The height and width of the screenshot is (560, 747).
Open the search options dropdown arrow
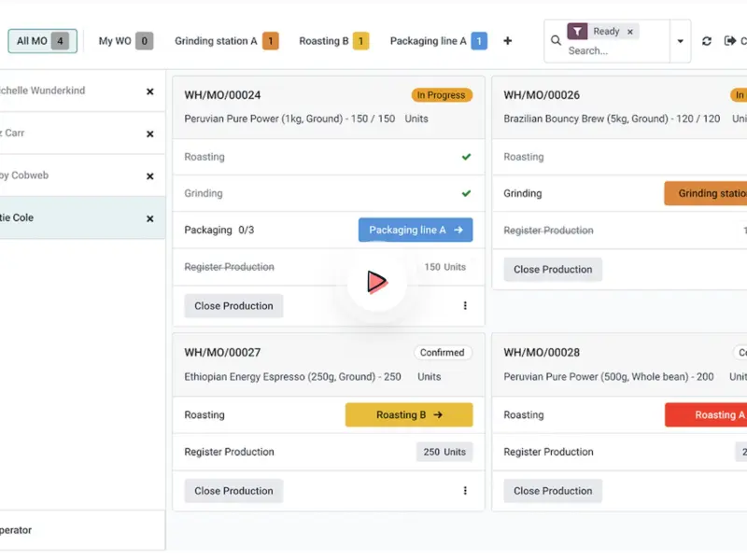(x=680, y=42)
